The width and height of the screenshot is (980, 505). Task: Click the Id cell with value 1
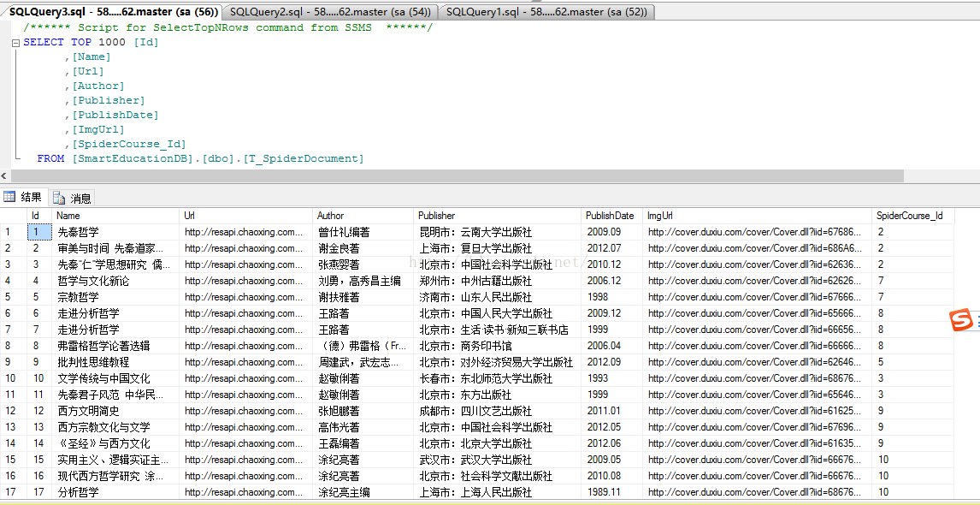(39, 232)
